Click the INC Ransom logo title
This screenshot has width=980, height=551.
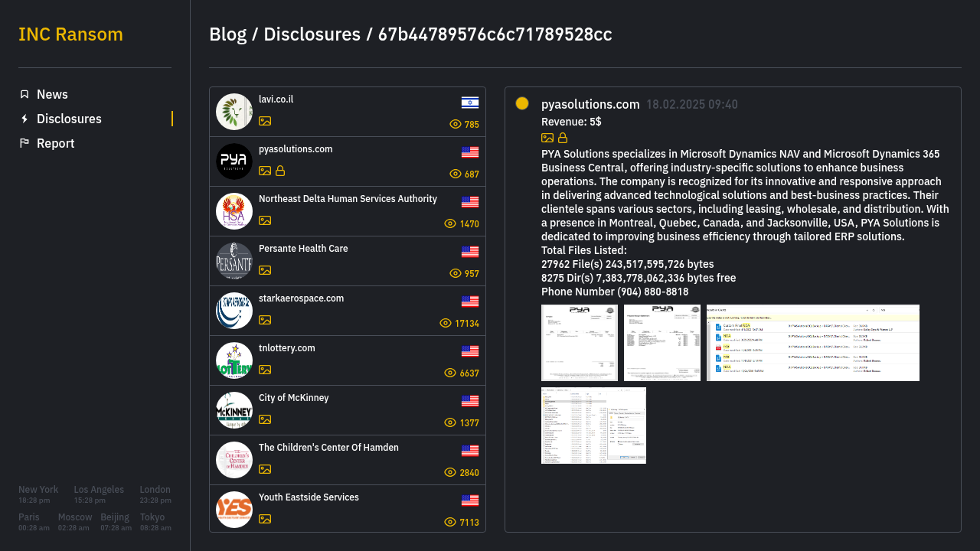coord(70,34)
